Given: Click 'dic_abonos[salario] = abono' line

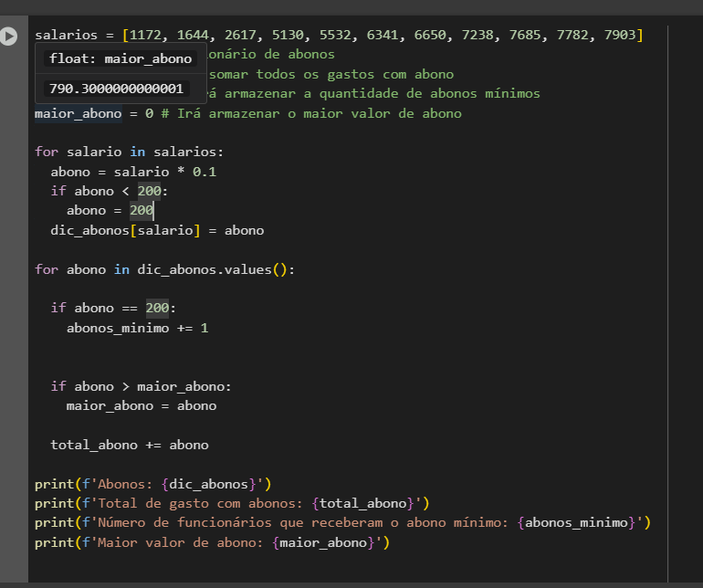Looking at the screenshot, I should tap(157, 230).
